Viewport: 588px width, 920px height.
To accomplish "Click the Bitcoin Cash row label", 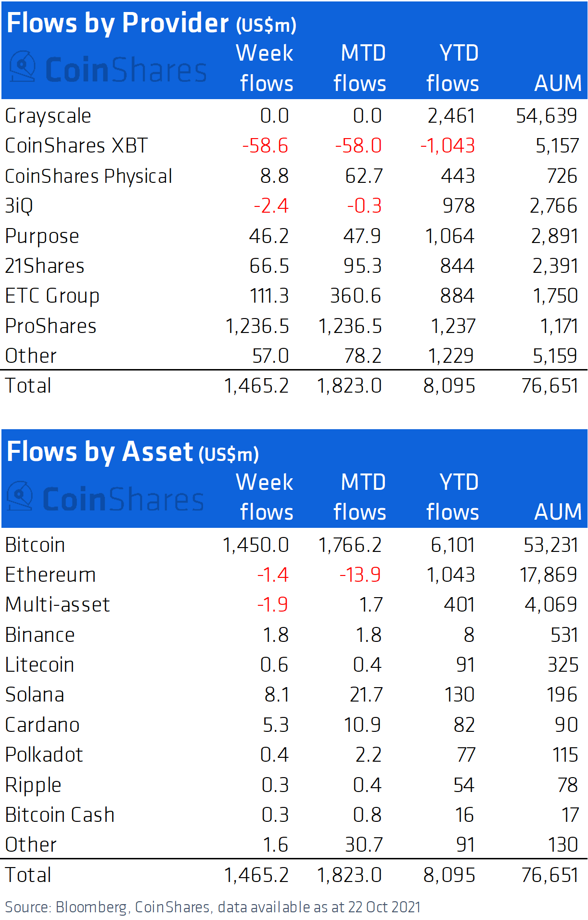I will click(x=60, y=815).
